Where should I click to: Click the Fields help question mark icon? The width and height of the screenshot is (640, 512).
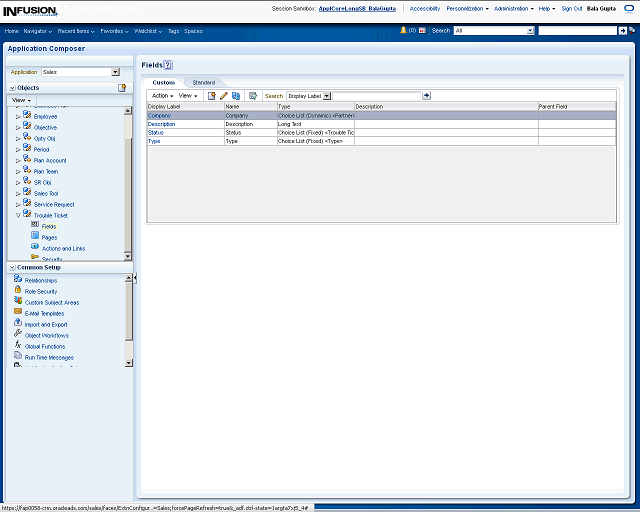(168, 65)
